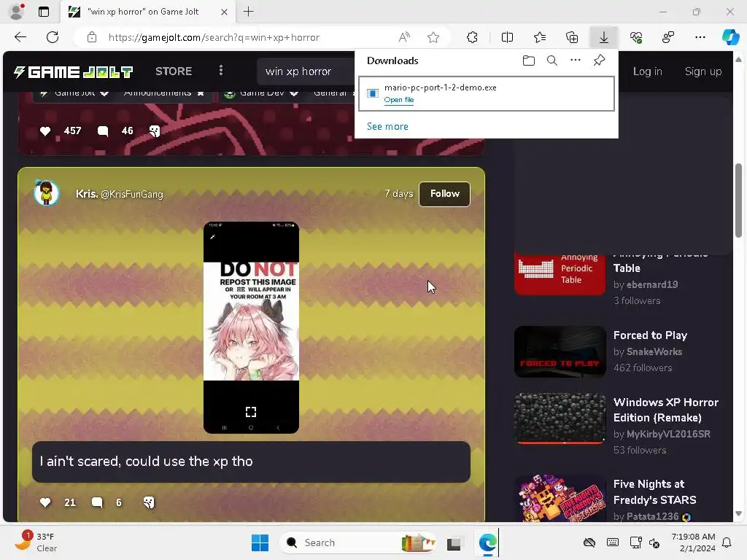Toggle Split screen icon
The height and width of the screenshot is (560, 747).
(x=508, y=37)
